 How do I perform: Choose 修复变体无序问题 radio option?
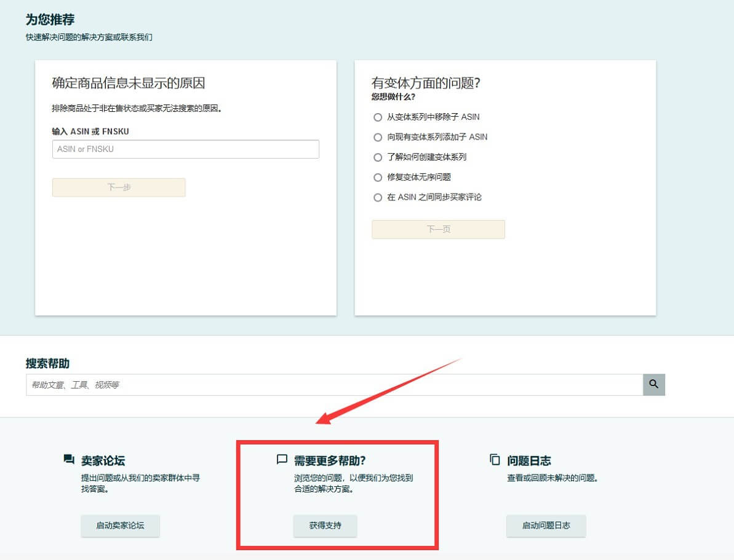point(378,178)
